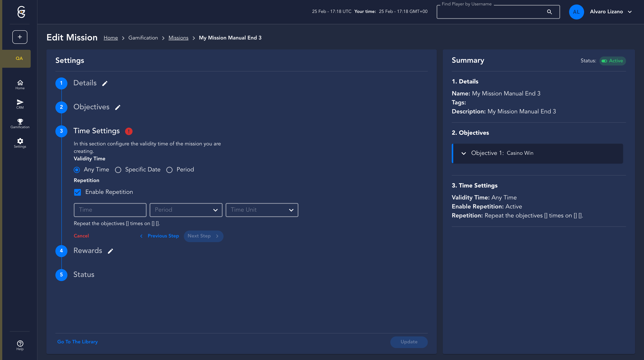Click the search magnifier icon
The image size is (644, 360).
click(549, 12)
